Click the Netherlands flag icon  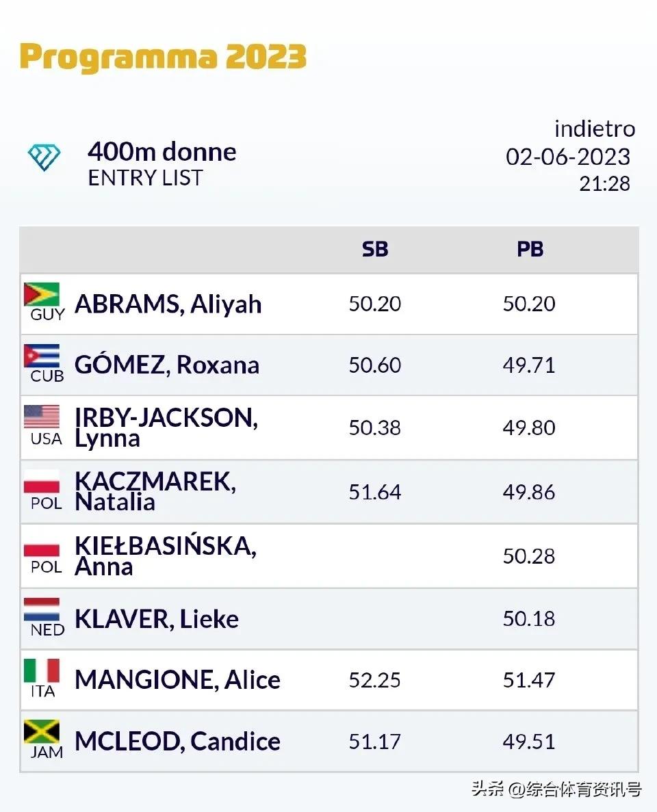coord(42,610)
